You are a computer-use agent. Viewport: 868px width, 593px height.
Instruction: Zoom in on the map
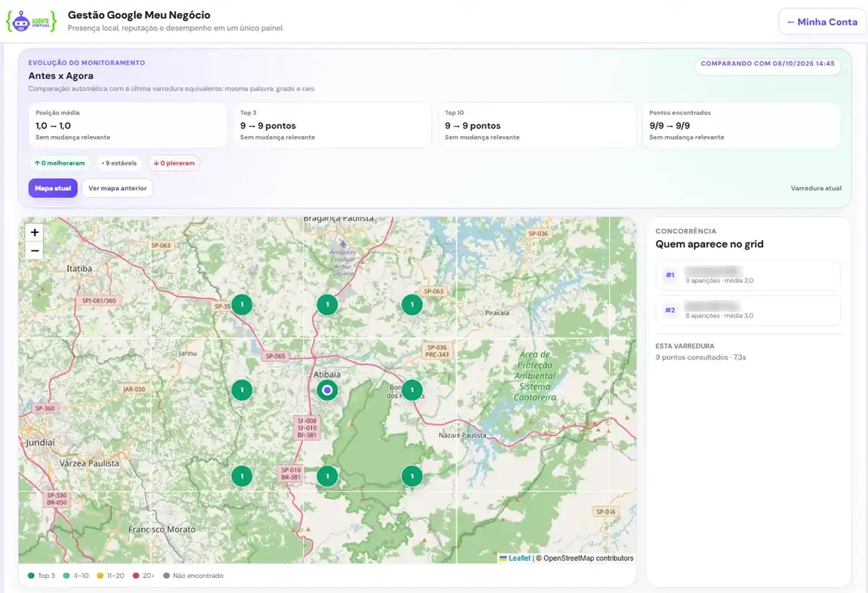point(35,233)
